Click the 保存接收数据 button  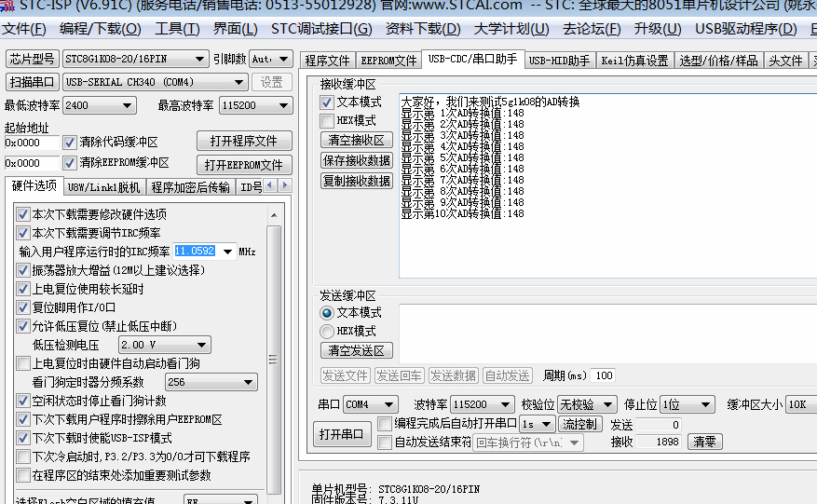click(357, 160)
